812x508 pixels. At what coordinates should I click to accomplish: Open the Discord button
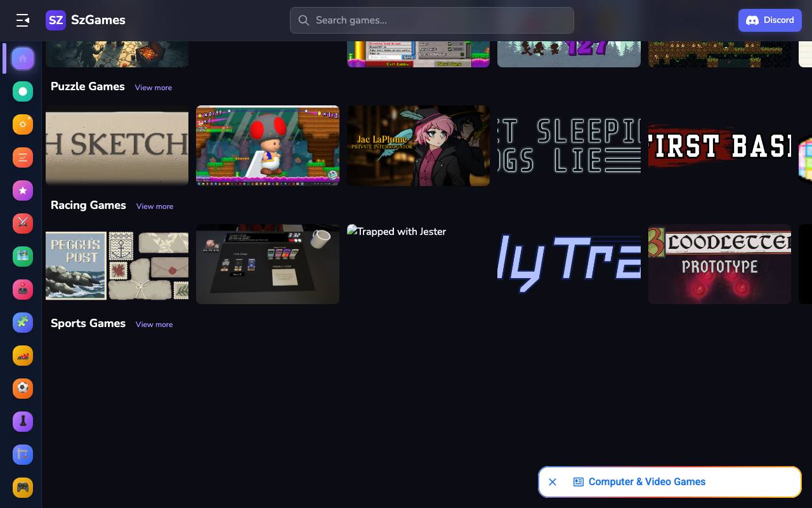(770, 20)
